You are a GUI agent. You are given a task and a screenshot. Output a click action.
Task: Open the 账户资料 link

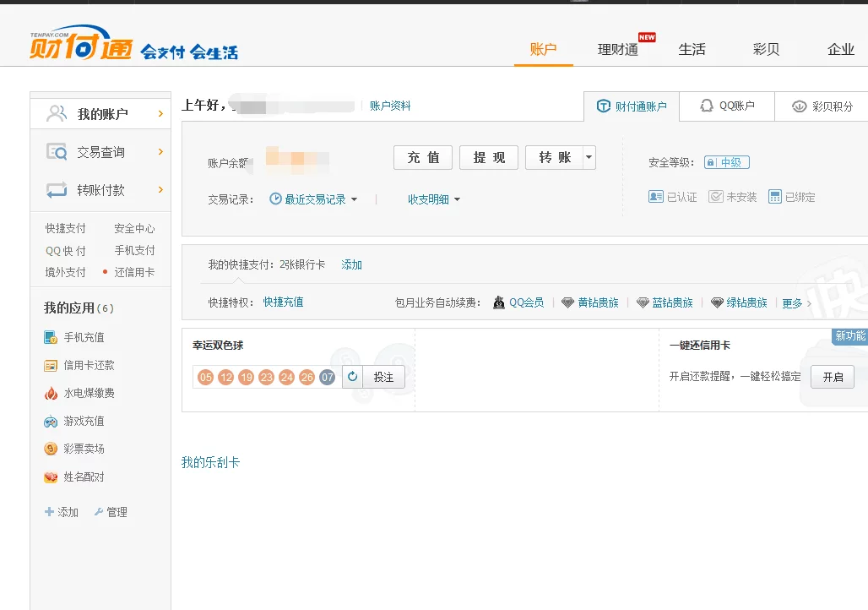(x=390, y=106)
